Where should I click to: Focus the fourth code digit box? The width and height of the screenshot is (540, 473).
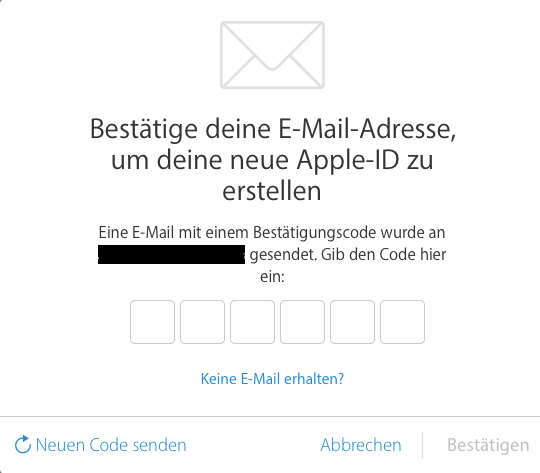coord(302,322)
